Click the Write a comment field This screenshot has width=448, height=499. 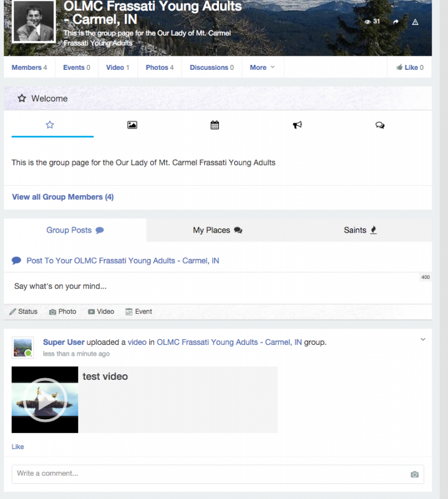(x=218, y=474)
